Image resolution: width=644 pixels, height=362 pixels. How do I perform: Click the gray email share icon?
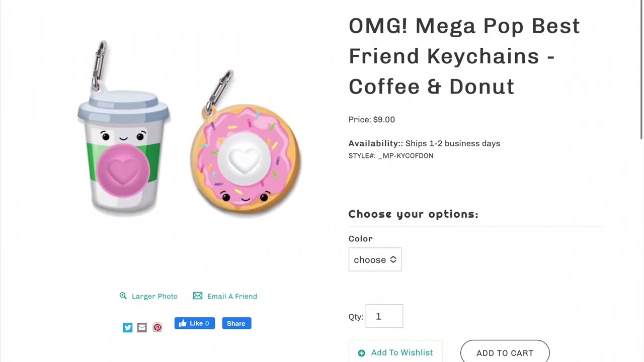pos(142,328)
